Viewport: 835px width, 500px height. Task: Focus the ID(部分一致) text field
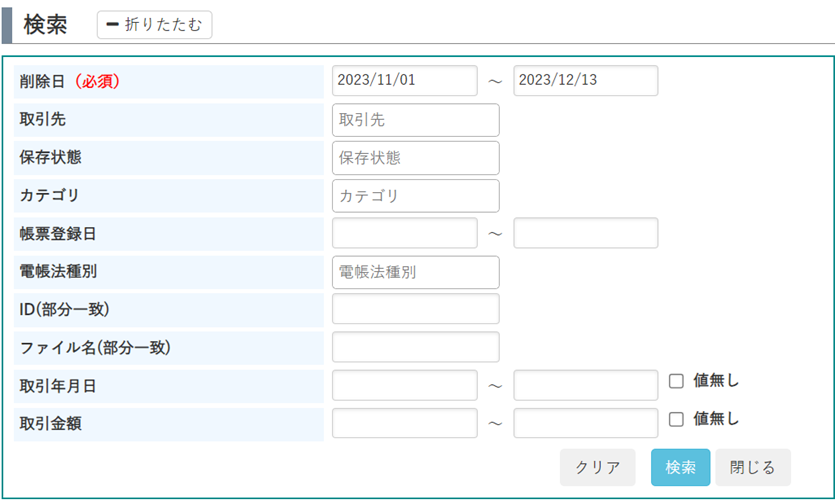(415, 309)
